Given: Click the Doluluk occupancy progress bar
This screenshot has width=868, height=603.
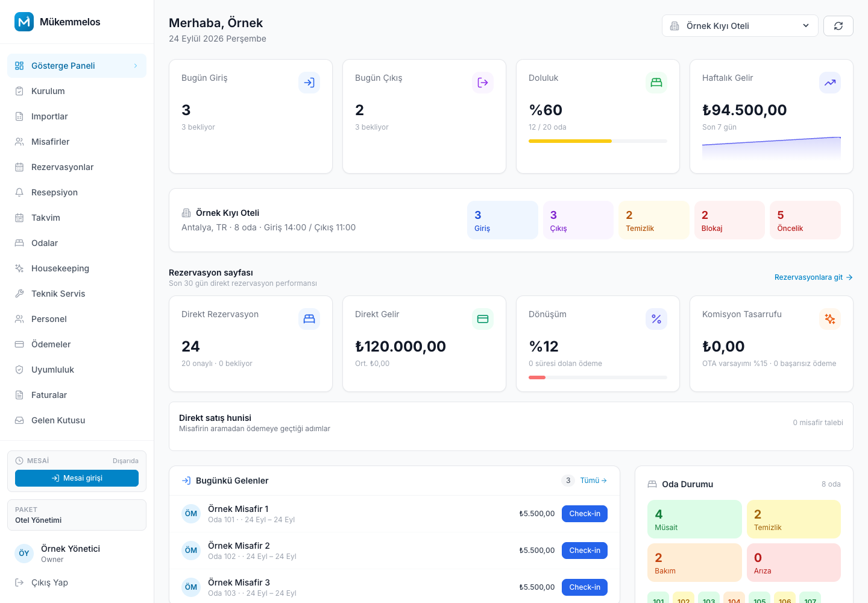Looking at the screenshot, I should click(x=598, y=141).
